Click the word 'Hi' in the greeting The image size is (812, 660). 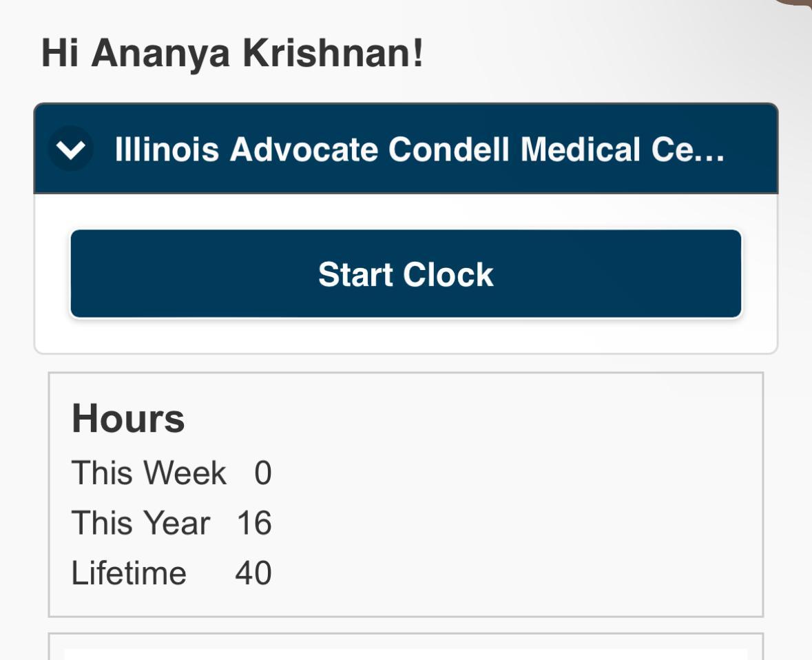(60, 53)
